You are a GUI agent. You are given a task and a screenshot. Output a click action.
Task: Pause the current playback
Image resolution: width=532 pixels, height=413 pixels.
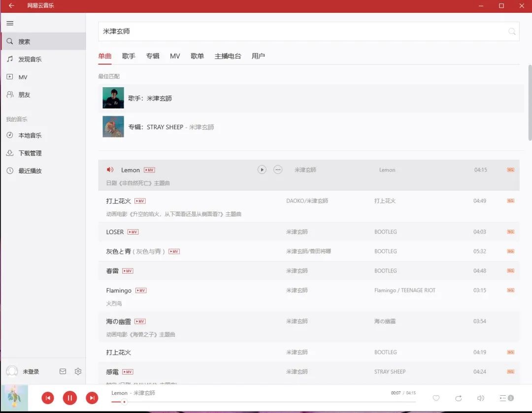(70, 398)
